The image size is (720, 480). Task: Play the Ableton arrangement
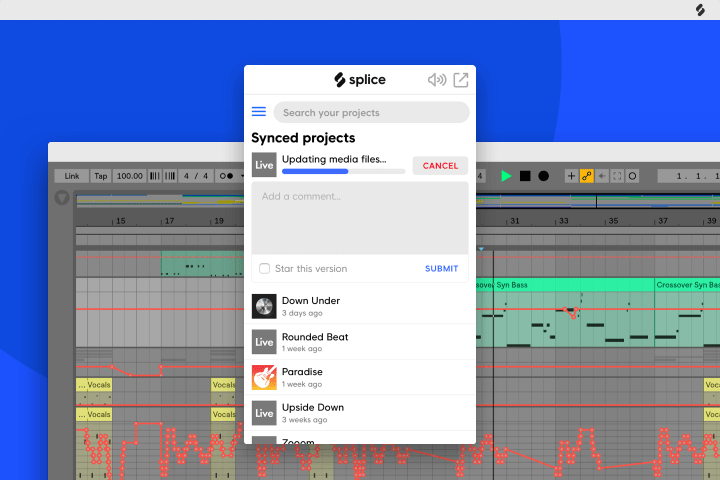coord(506,176)
